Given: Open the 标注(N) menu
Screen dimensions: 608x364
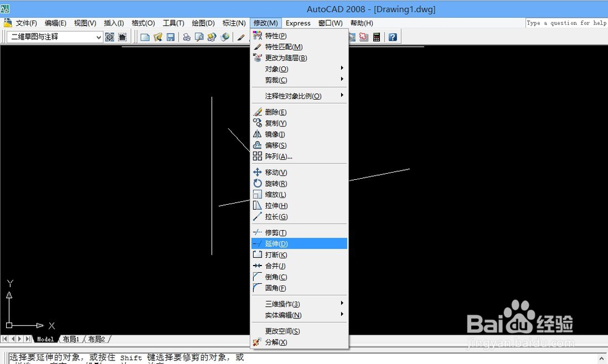Looking at the screenshot, I should [x=234, y=23].
